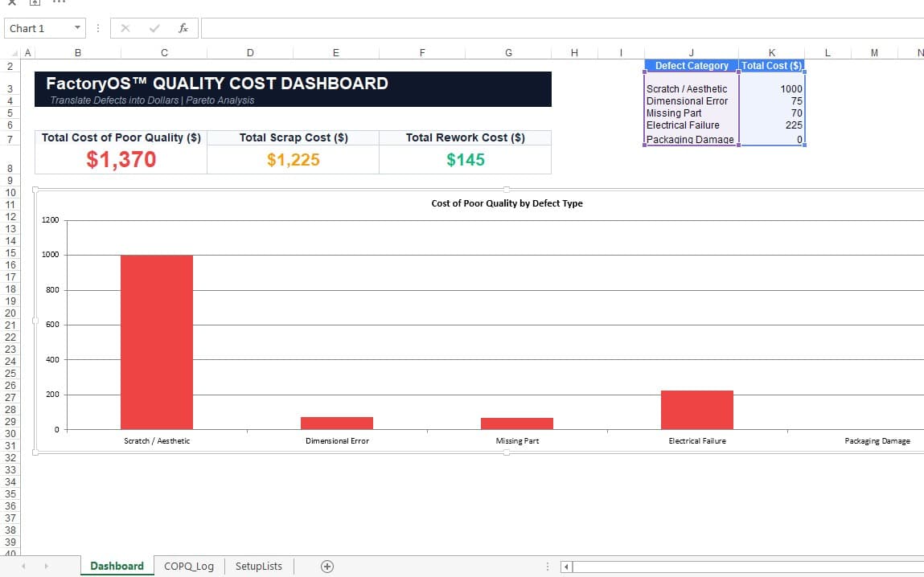Click the Packaging Damage axis label

(x=877, y=441)
